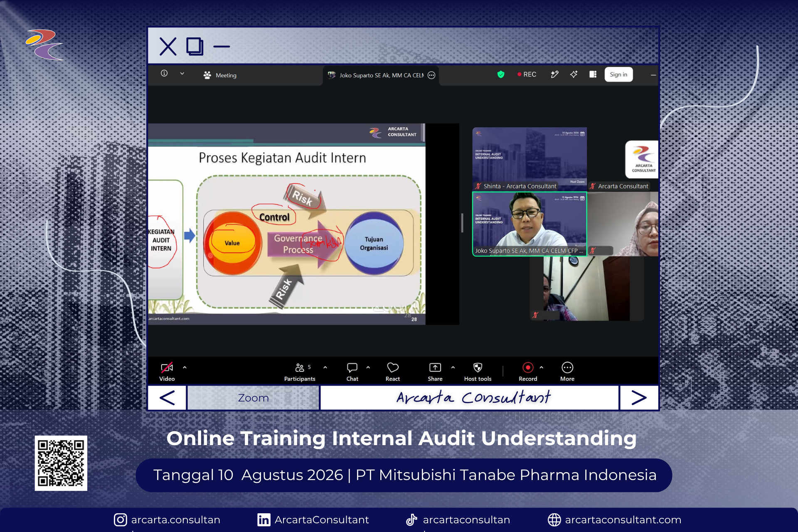Click the previous arrow on the frame bottom bar

(x=167, y=398)
